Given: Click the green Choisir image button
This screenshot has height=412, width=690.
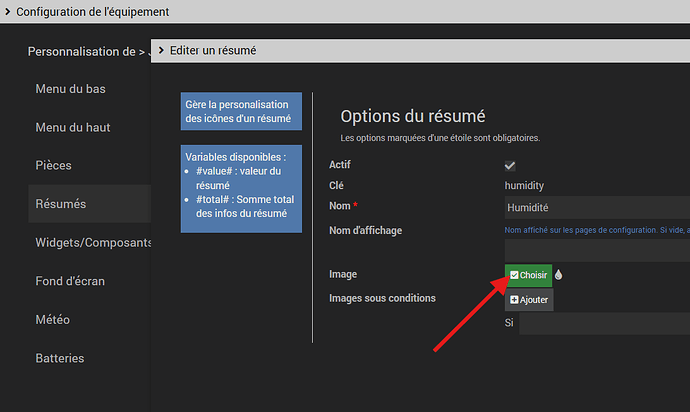Looking at the screenshot, I should coord(528,275).
